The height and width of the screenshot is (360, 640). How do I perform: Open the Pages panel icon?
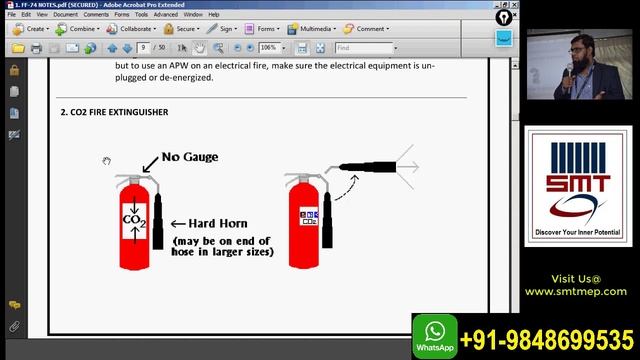tap(14, 91)
